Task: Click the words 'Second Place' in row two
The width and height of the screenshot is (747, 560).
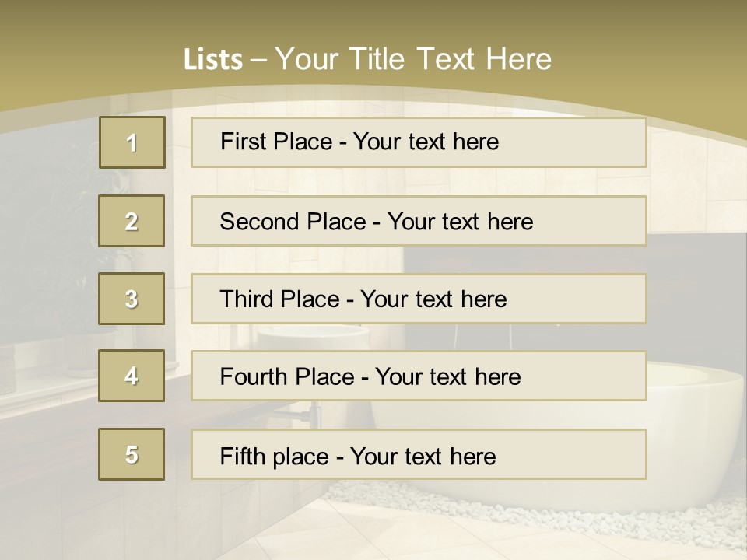Action: point(293,222)
